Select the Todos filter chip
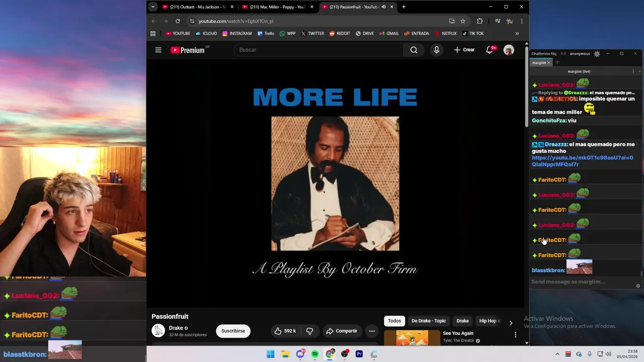644x362 pixels. pos(394,321)
